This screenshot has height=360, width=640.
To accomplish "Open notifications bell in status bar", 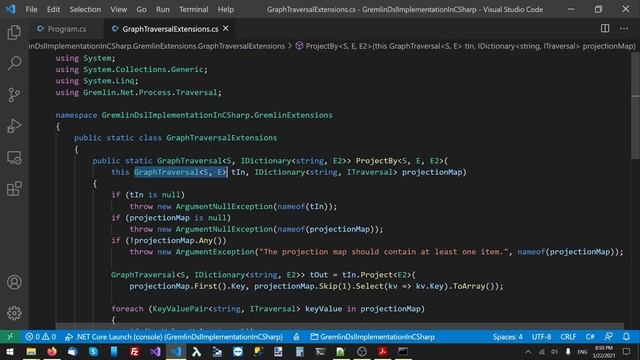I will coord(626,337).
